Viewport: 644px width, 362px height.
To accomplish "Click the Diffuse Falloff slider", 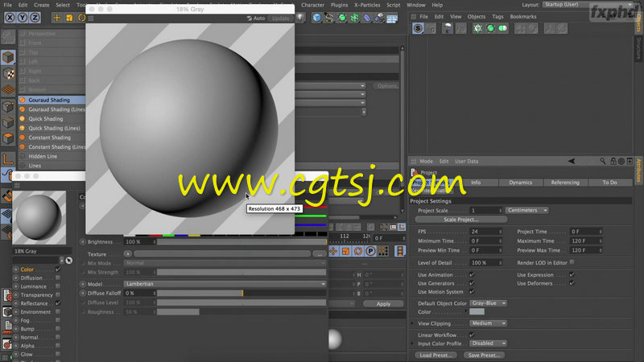I will point(242,294).
